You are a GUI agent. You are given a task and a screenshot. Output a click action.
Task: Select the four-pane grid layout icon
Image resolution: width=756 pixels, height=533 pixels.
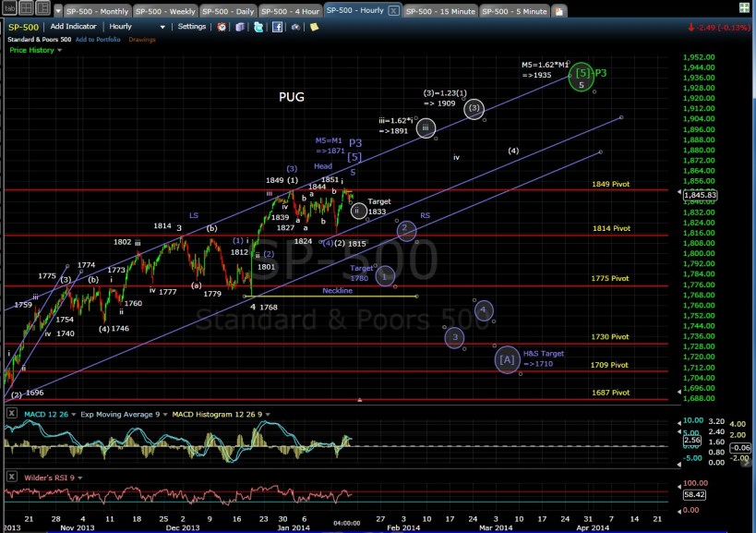26,7
